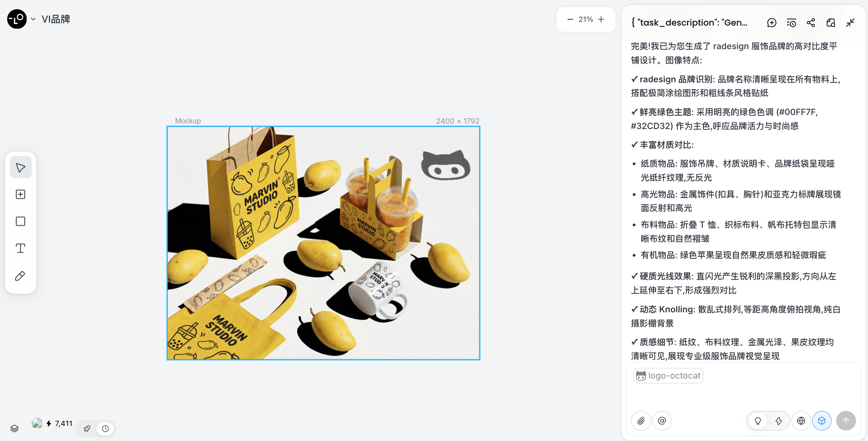Zoom in with the plus button

click(x=601, y=19)
